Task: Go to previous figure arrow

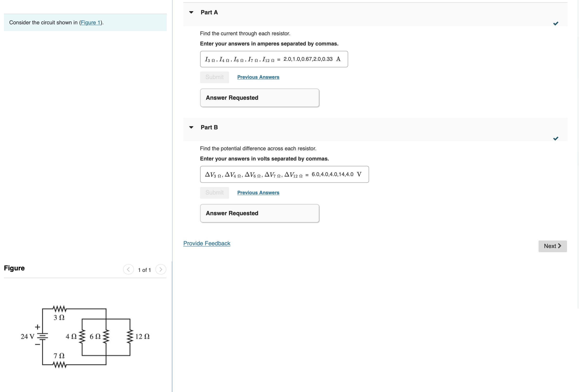Action: point(128,269)
